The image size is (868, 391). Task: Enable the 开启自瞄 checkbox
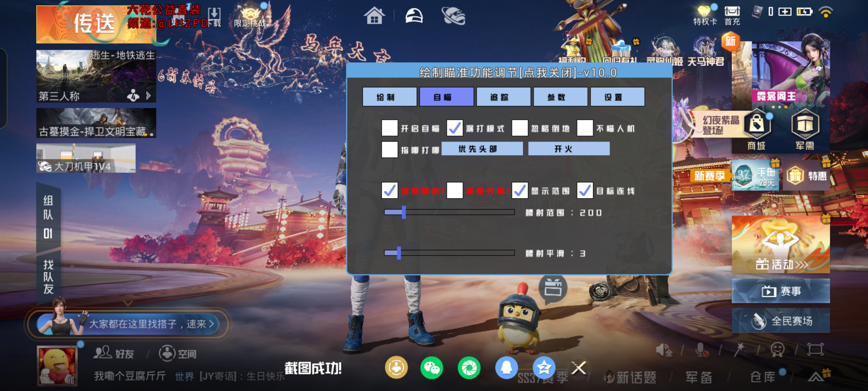click(390, 129)
